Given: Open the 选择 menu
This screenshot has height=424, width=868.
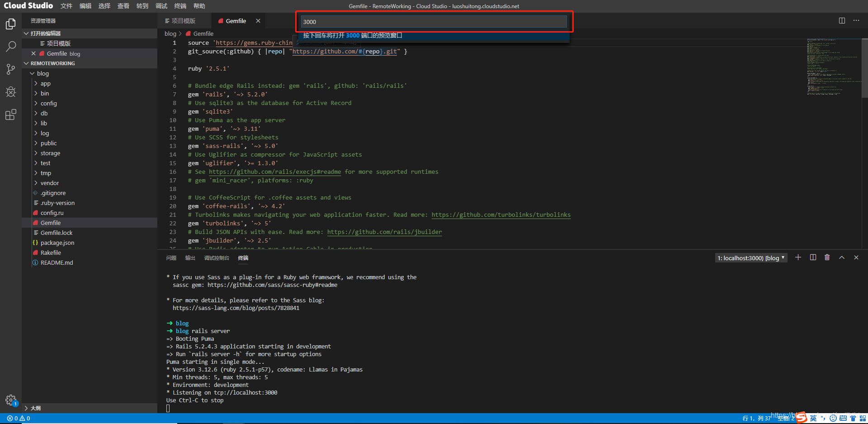Looking at the screenshot, I should pos(104,6).
